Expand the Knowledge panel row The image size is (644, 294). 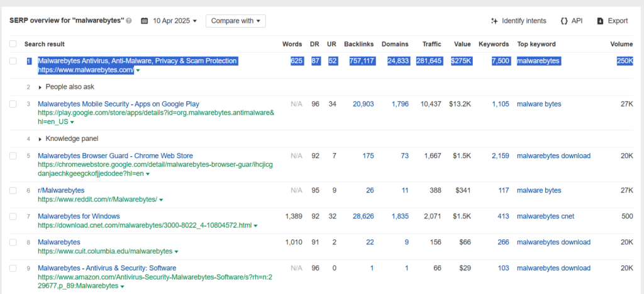coord(68,139)
